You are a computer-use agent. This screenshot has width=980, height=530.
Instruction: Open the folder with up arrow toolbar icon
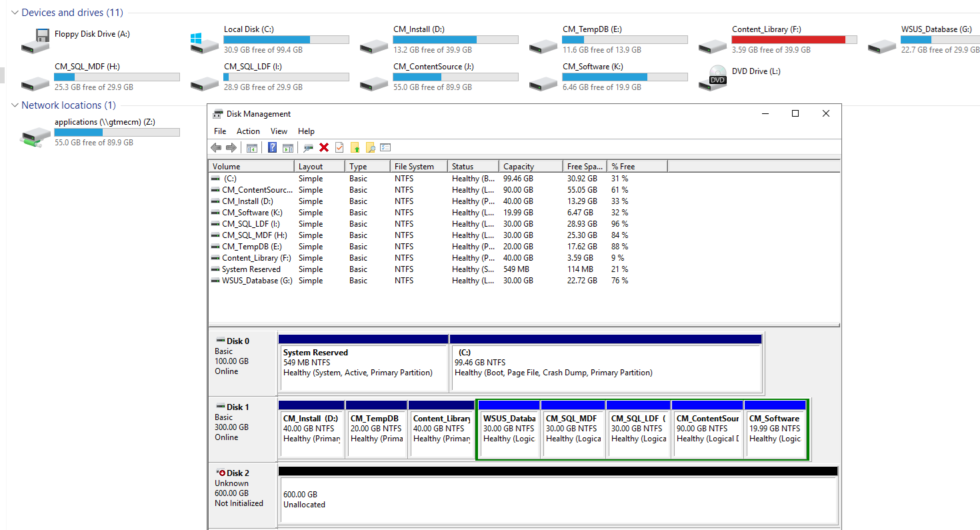[355, 147]
